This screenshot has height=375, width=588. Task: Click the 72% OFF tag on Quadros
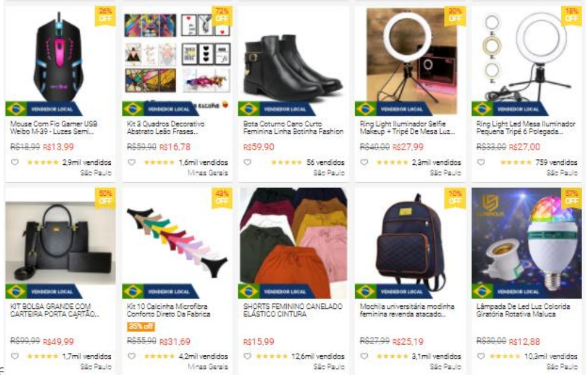221,15
